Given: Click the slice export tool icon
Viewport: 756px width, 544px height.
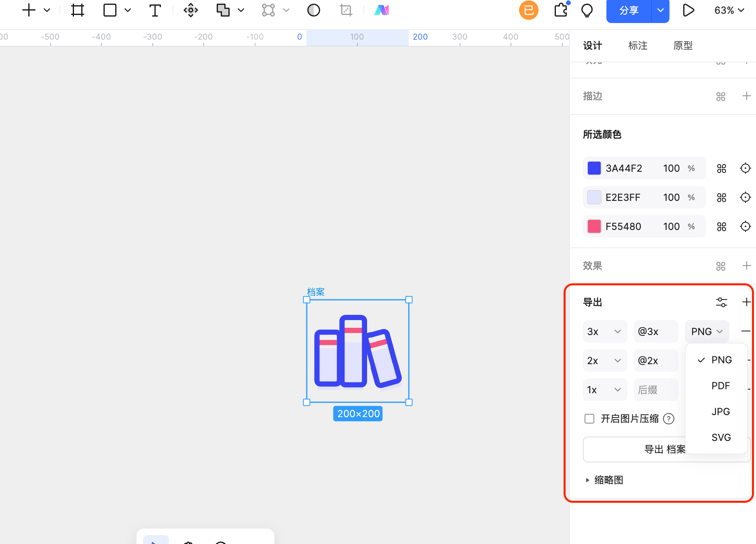Looking at the screenshot, I should click(x=346, y=10).
